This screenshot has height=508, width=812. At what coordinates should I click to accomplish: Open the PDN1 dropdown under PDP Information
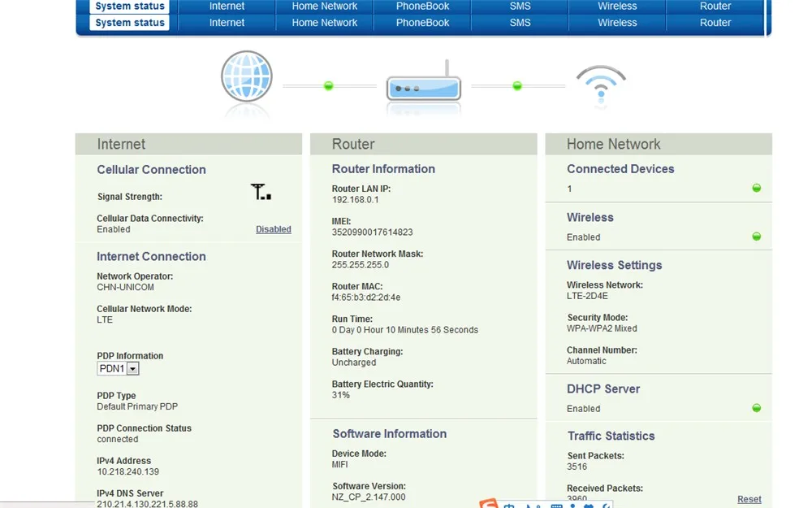[x=118, y=368]
